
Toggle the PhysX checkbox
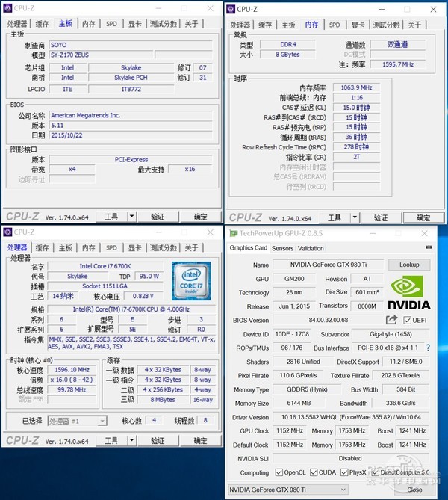point(344,472)
